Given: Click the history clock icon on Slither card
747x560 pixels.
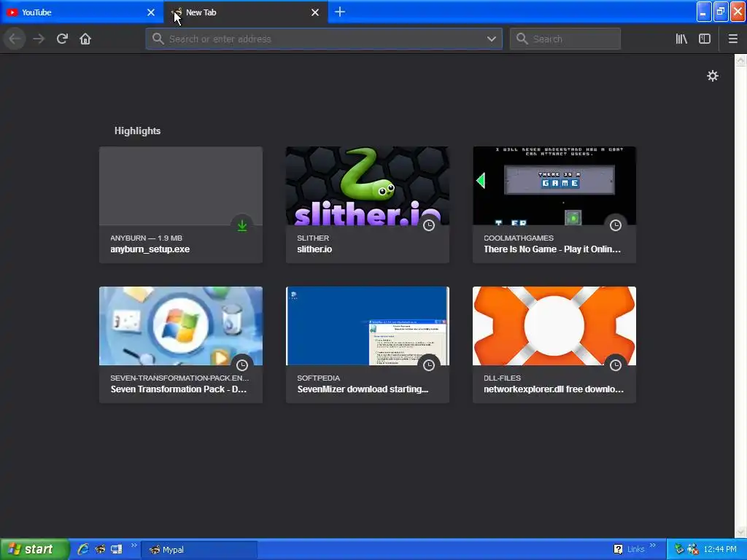Looking at the screenshot, I should click(429, 226).
